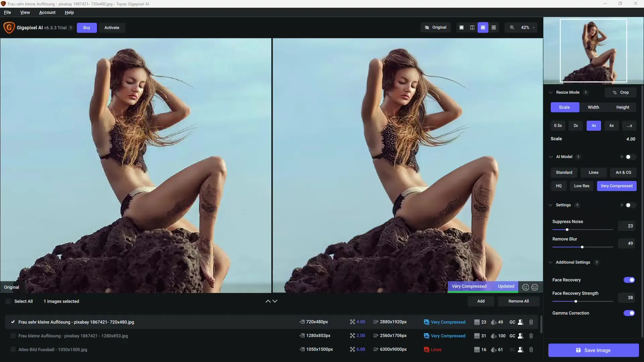This screenshot has width=644, height=362.
Task: Select the Lines AI Model option
Action: (594, 172)
